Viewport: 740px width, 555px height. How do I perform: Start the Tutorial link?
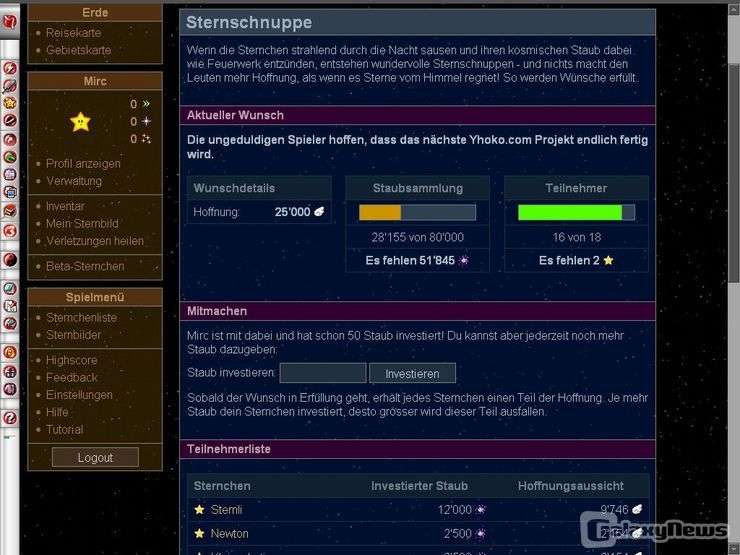tap(64, 429)
